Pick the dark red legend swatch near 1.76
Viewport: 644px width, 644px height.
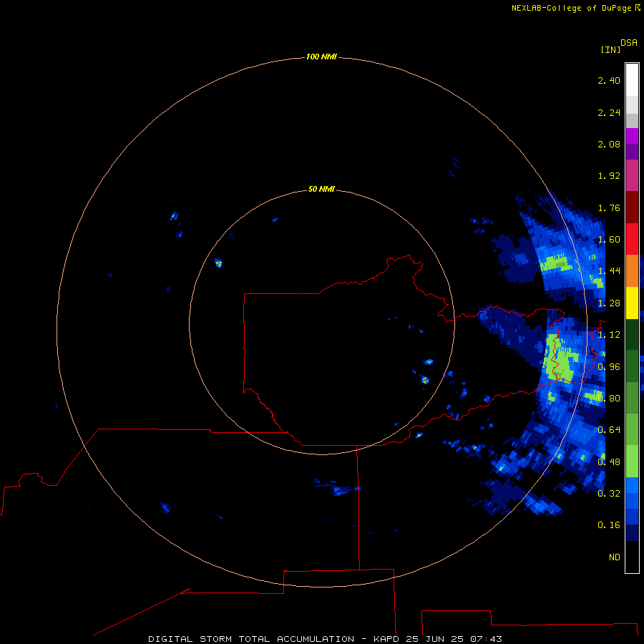coord(632,208)
